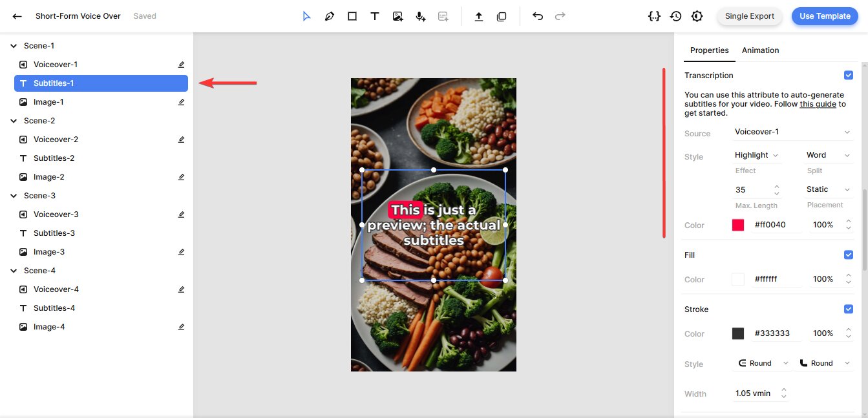Open the version history clock icon

pos(675,16)
